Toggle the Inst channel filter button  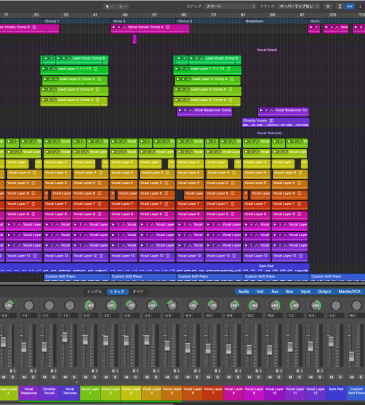[260, 292]
